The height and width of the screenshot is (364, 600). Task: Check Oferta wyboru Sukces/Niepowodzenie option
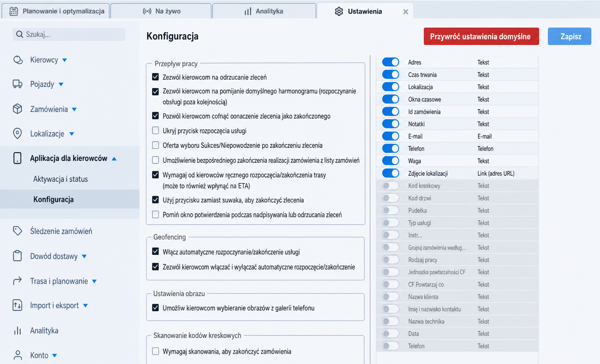tap(155, 145)
